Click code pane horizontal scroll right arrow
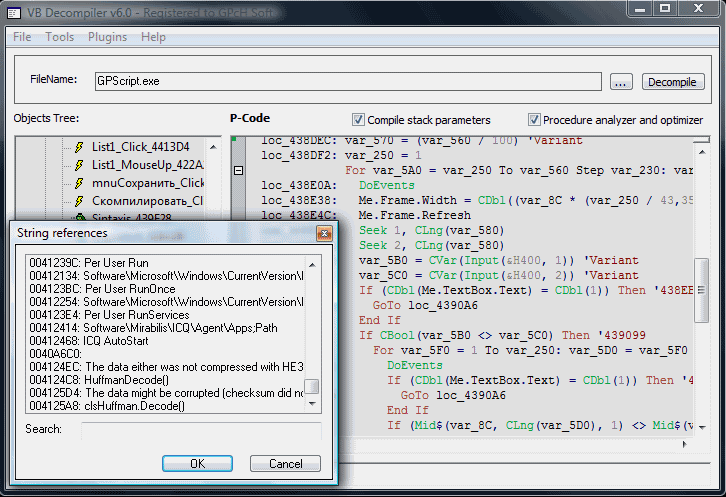Image resolution: width=726 pixels, height=497 pixels. click(685, 444)
